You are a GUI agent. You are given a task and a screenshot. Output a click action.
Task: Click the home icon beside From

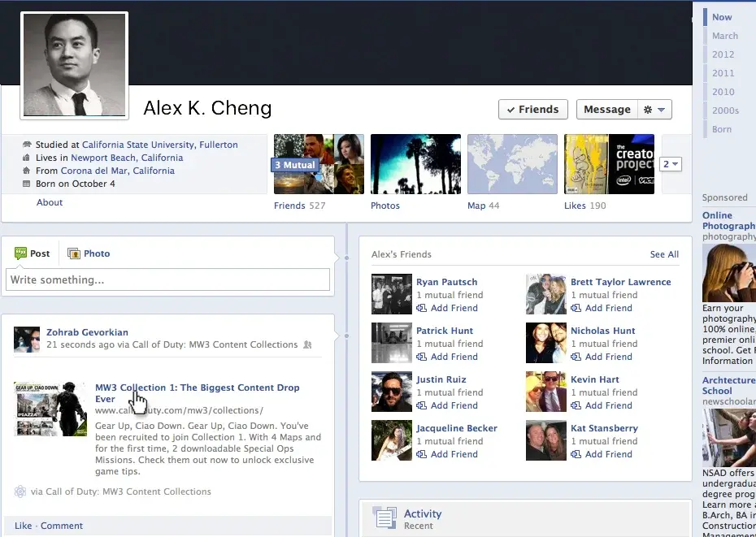[27, 171]
